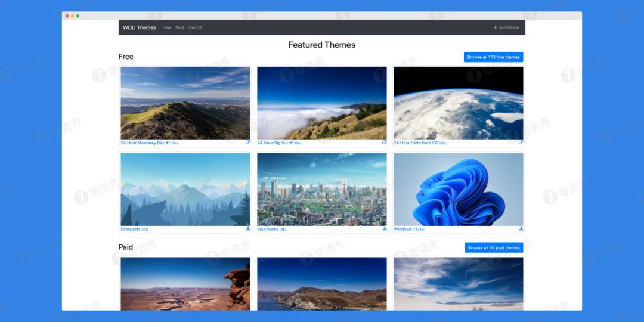Select the paid canyon cliff thumbnail
Viewport: 644px width, 322px height.
pyautogui.click(x=185, y=284)
